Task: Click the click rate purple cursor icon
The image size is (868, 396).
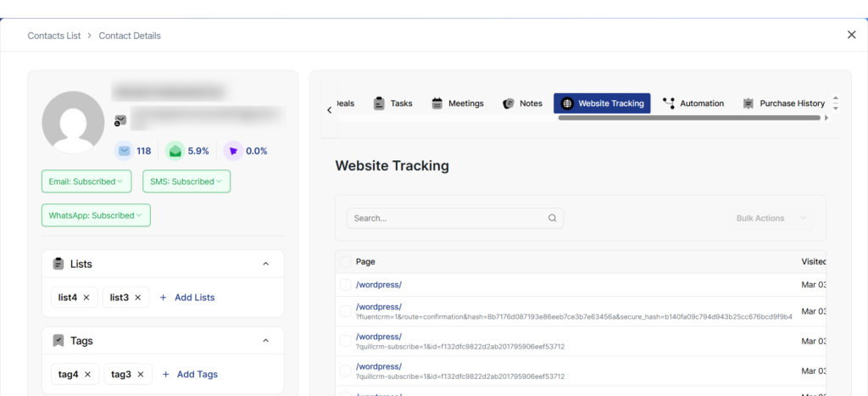Action: [x=232, y=151]
